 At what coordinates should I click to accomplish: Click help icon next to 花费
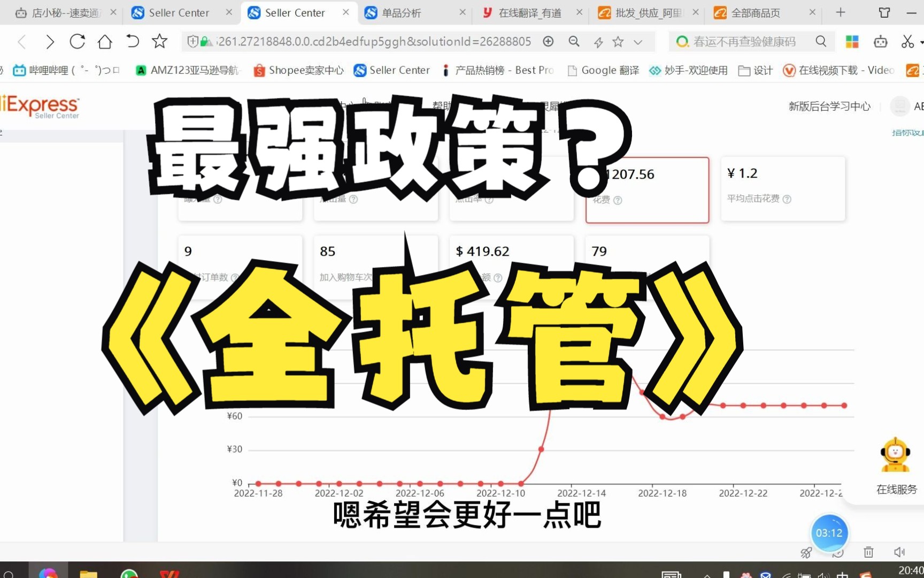point(618,200)
